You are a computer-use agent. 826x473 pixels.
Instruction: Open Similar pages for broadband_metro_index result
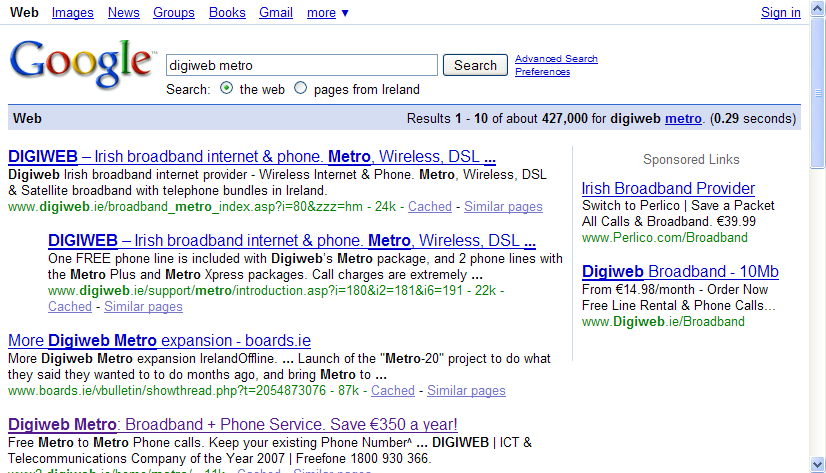tap(503, 206)
